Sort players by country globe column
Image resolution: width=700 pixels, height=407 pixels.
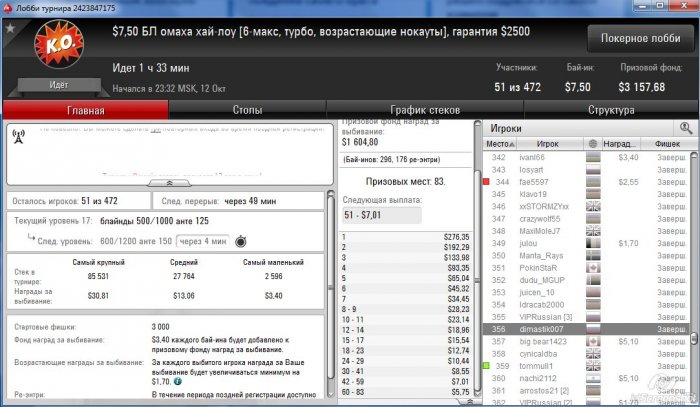(593, 144)
